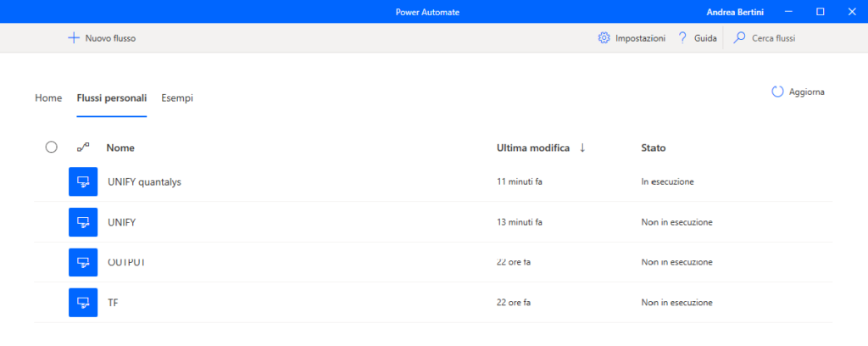The height and width of the screenshot is (346, 868).
Task: Maximize the Power Automate window
Action: point(821,12)
